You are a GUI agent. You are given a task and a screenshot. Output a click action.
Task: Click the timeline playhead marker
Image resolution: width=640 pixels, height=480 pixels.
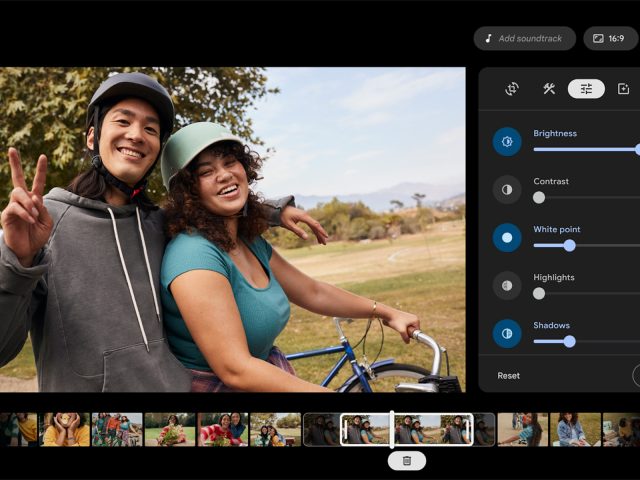point(392,429)
